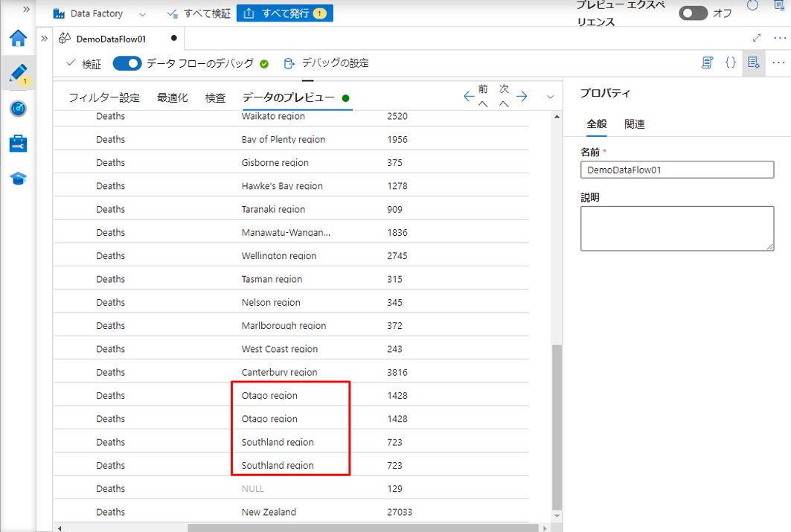Switch to the 最適化 tab
791x532 pixels.
(x=172, y=98)
